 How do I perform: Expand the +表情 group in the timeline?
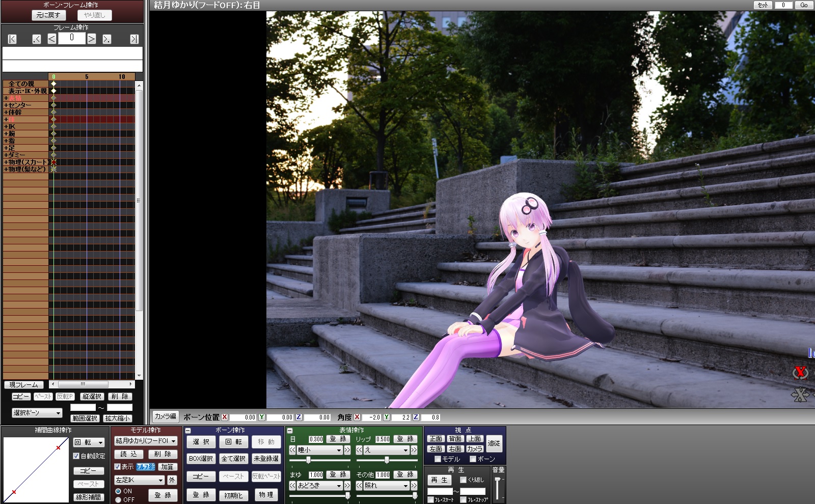click(6, 98)
